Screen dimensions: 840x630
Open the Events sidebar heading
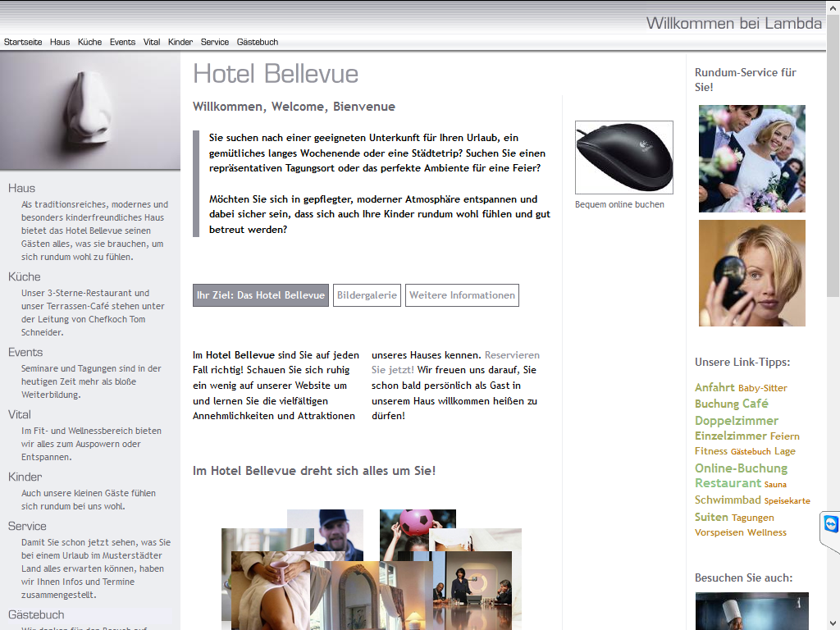tap(25, 352)
